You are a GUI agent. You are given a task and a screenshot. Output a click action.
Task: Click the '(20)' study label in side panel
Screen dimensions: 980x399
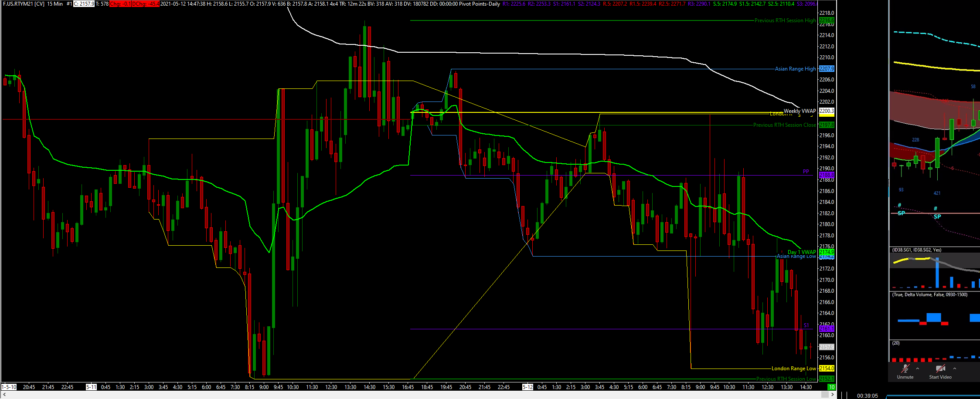tap(896, 343)
